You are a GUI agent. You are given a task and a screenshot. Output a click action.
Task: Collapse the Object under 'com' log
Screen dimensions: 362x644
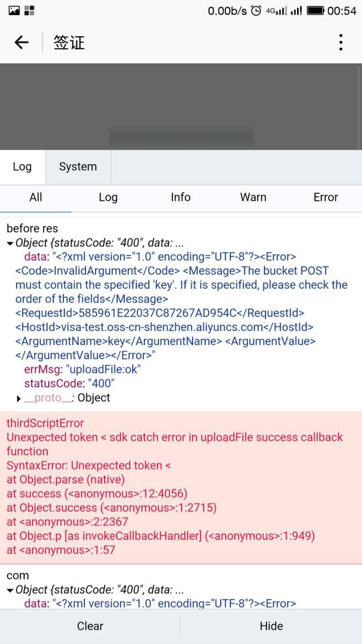pyautogui.click(x=10, y=590)
